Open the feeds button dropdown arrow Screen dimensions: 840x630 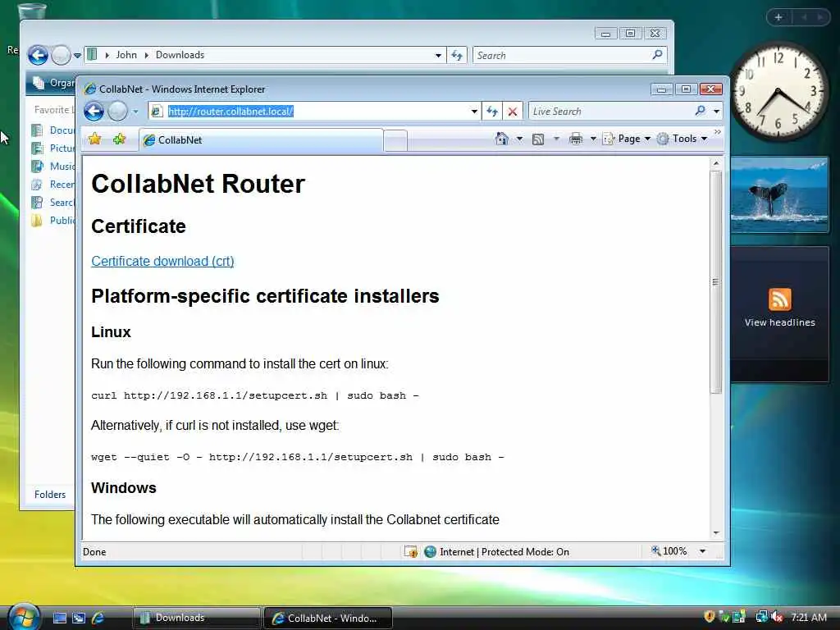click(556, 139)
